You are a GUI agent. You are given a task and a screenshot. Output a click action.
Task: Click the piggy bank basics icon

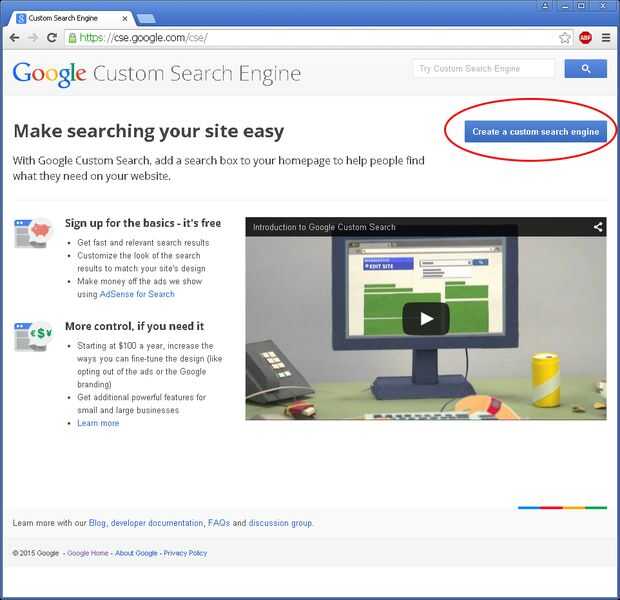(x=33, y=232)
